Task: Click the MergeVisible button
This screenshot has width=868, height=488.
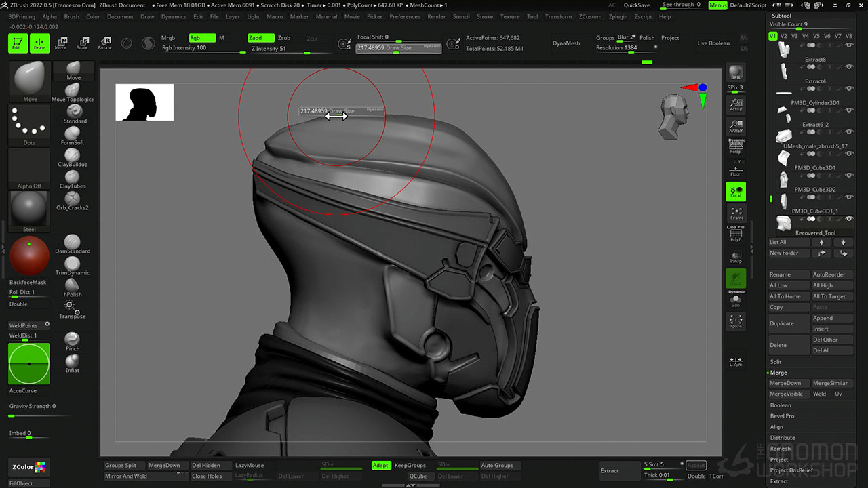Action: (x=787, y=394)
